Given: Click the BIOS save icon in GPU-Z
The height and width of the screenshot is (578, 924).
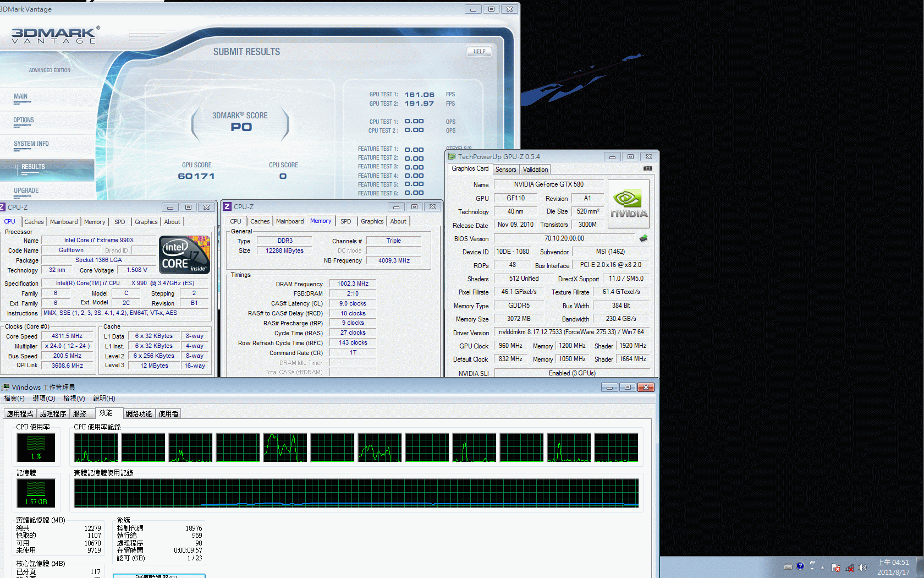Looking at the screenshot, I should pos(643,238).
